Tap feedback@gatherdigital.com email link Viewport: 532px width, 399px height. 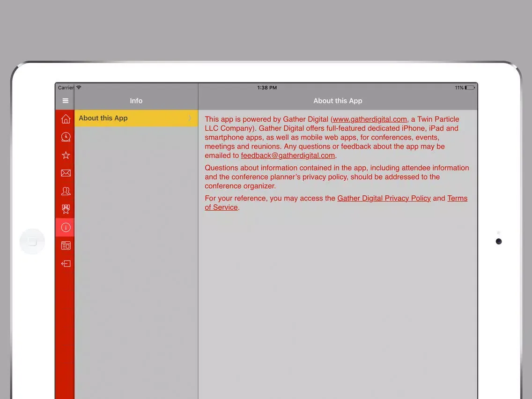click(288, 156)
